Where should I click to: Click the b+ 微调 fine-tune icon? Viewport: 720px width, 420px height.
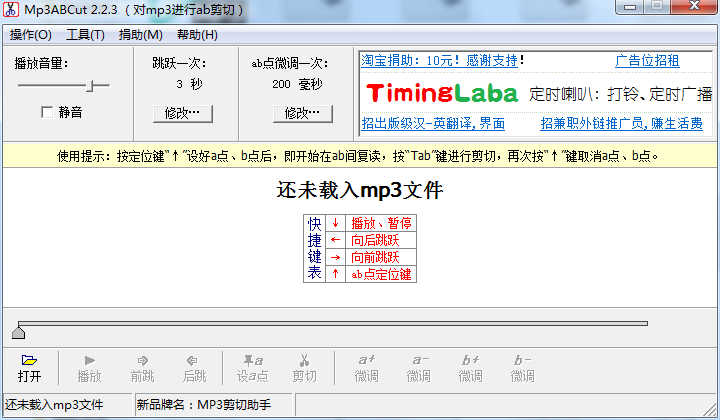470,368
